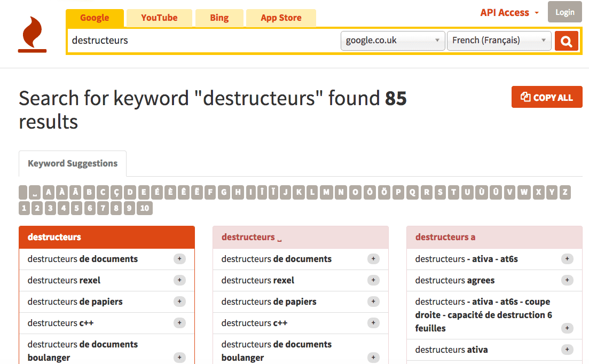589x364 pixels.
Task: Click plus beside 'destructeurs c++' in first column
Action: coord(179,323)
